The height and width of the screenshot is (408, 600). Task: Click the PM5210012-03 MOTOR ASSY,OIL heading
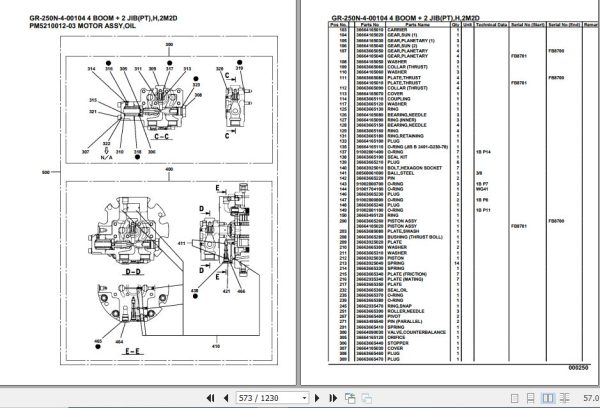tap(82, 26)
